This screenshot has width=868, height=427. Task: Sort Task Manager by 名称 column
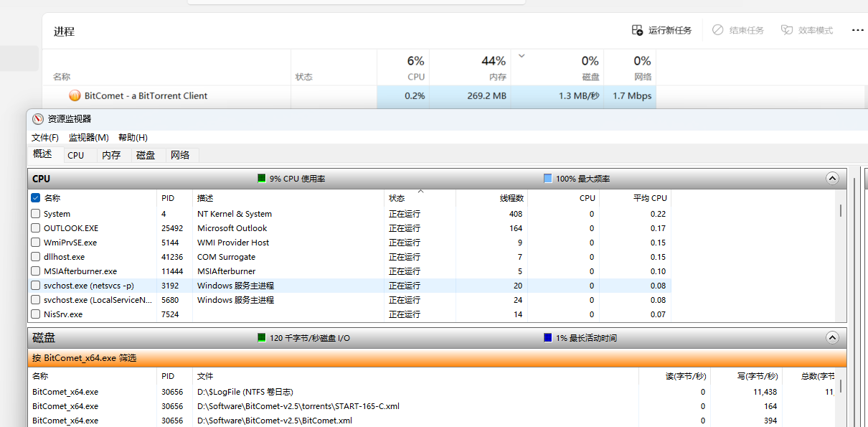[x=166, y=67]
